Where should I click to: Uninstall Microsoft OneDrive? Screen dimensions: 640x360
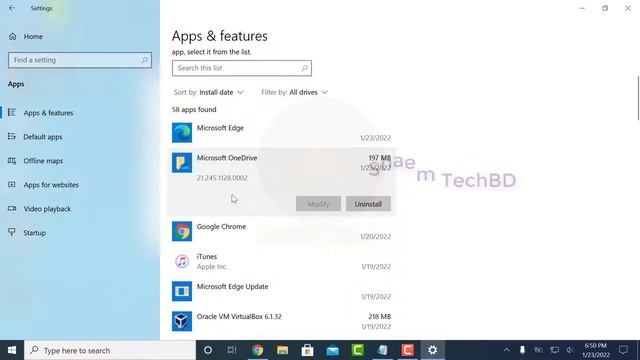[368, 204]
